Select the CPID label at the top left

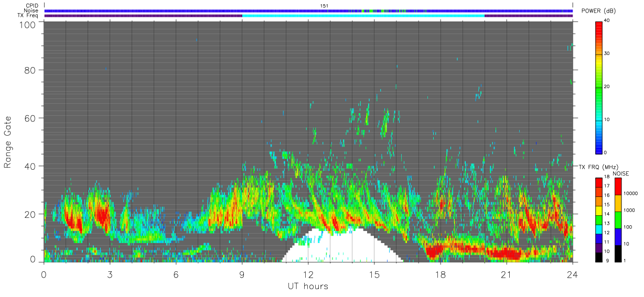pos(32,6)
